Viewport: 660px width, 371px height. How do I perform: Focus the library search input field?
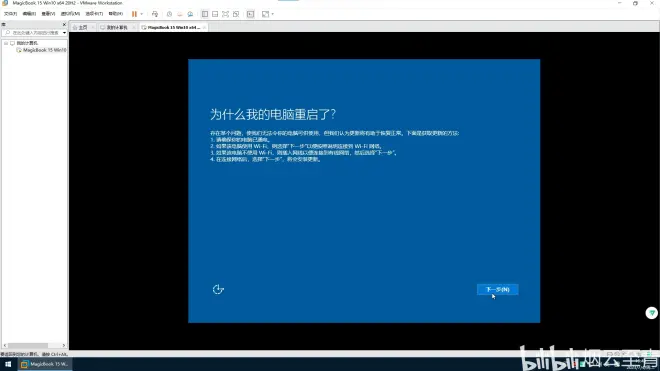[32, 32]
